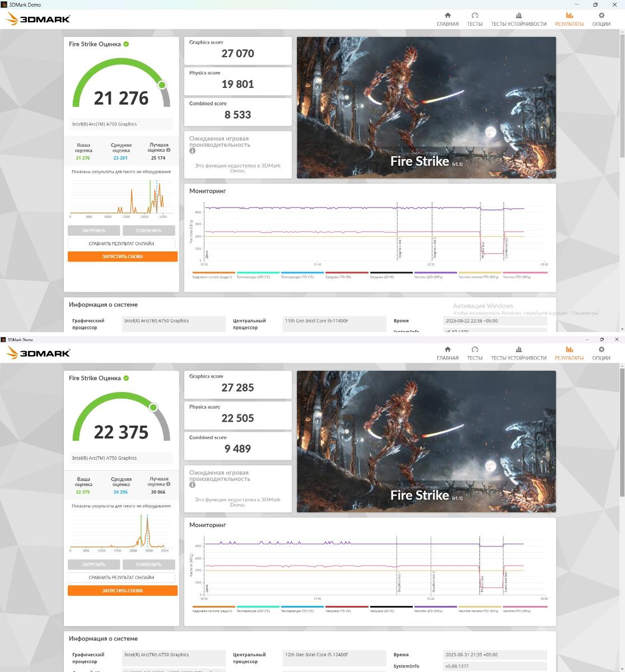Click Graphics score 27 285 value
This screenshot has height=672, width=625.
(x=237, y=388)
